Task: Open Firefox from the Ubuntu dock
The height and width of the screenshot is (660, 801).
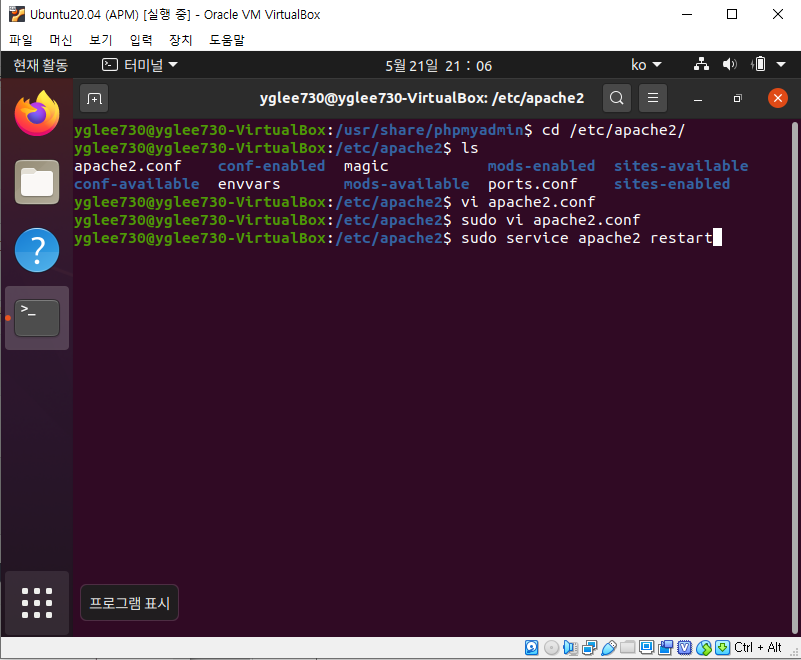Action: tap(37, 113)
